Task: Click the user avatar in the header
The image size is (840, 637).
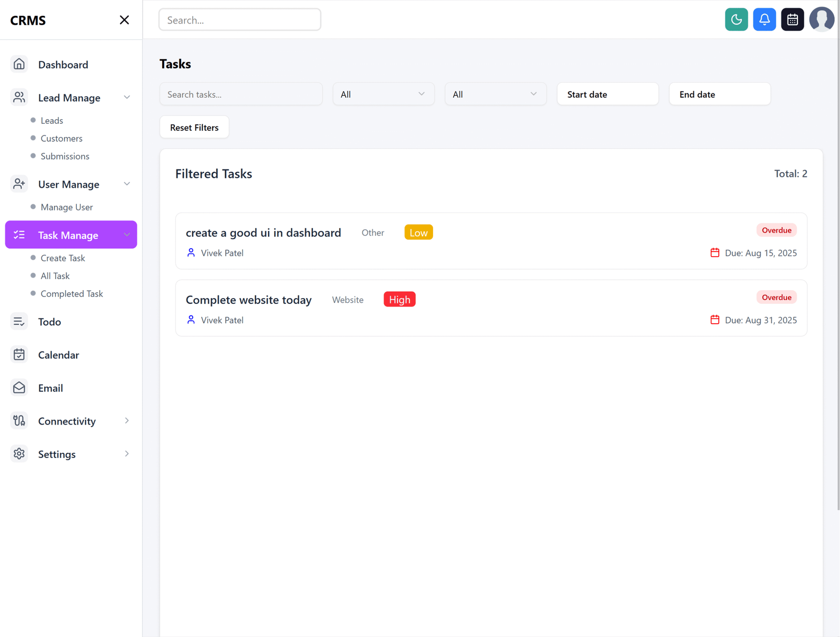Action: pos(822,19)
